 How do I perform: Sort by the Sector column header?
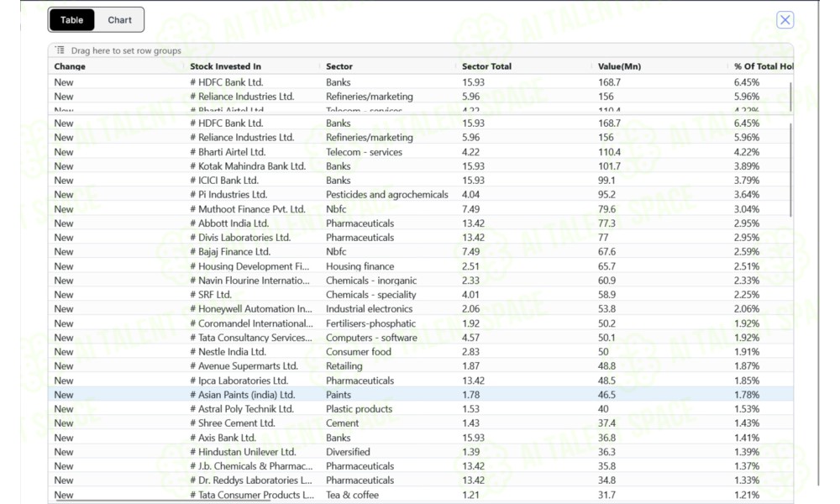339,66
